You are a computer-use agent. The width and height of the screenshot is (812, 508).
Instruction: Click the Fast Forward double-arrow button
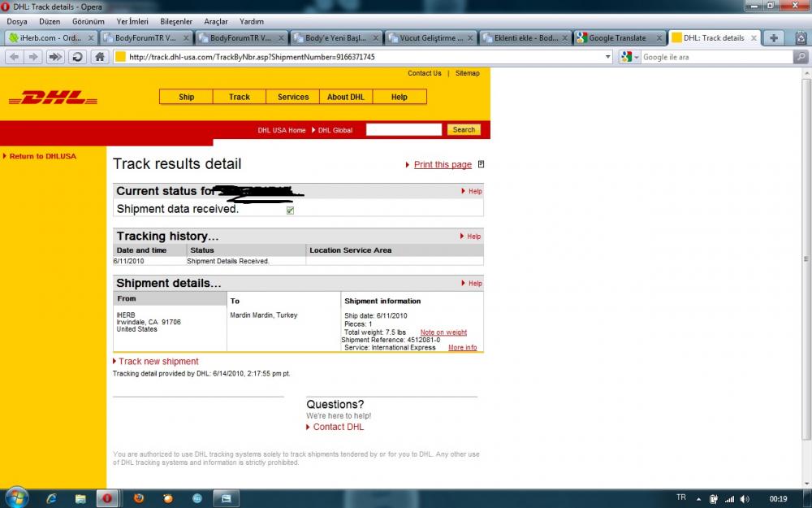(x=55, y=57)
